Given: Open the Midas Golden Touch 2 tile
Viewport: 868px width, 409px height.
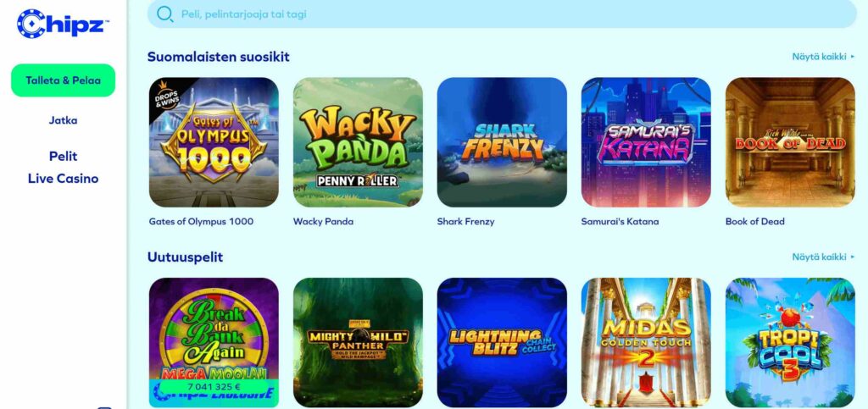Looking at the screenshot, I should point(646,342).
